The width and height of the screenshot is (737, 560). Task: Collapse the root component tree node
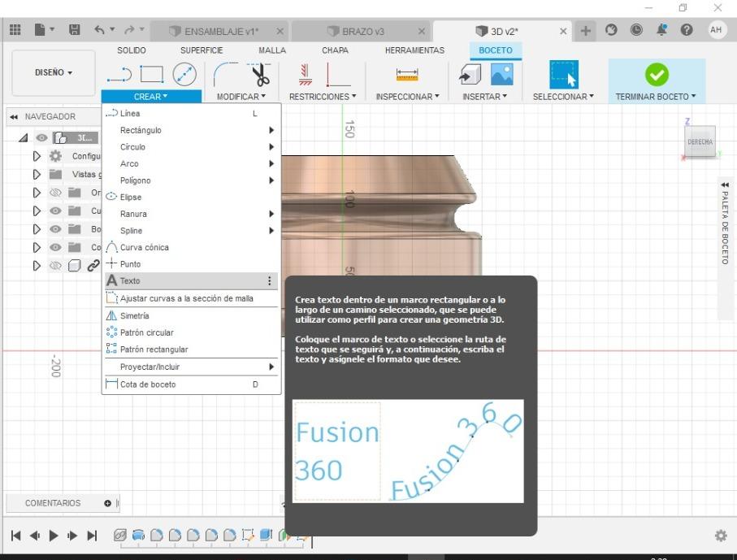pos(23,138)
